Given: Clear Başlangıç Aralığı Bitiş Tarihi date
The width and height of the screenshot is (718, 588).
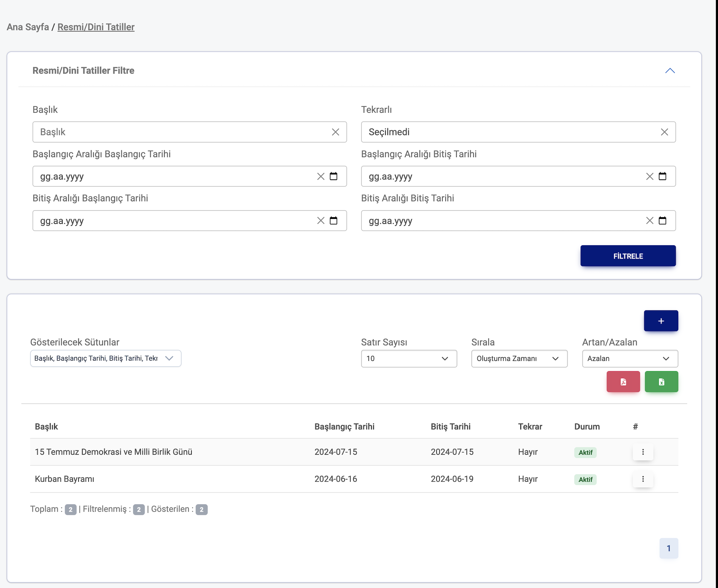Looking at the screenshot, I should pyautogui.click(x=649, y=176).
